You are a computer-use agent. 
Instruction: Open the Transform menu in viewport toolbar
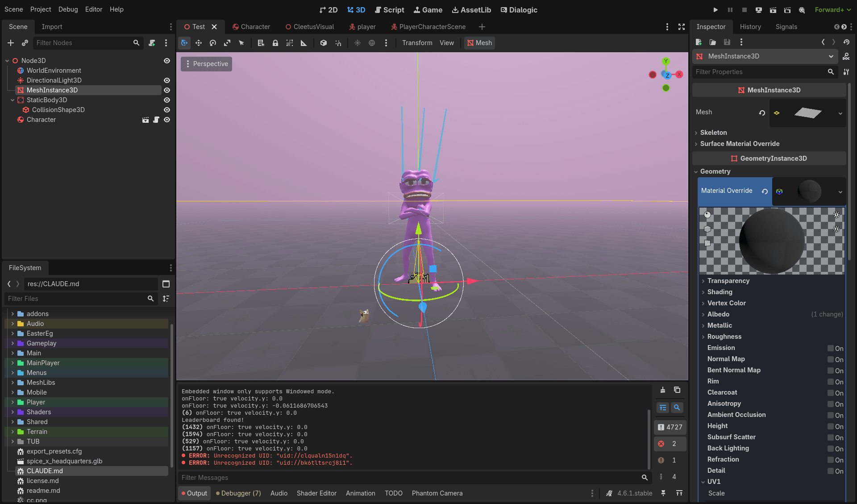(417, 43)
